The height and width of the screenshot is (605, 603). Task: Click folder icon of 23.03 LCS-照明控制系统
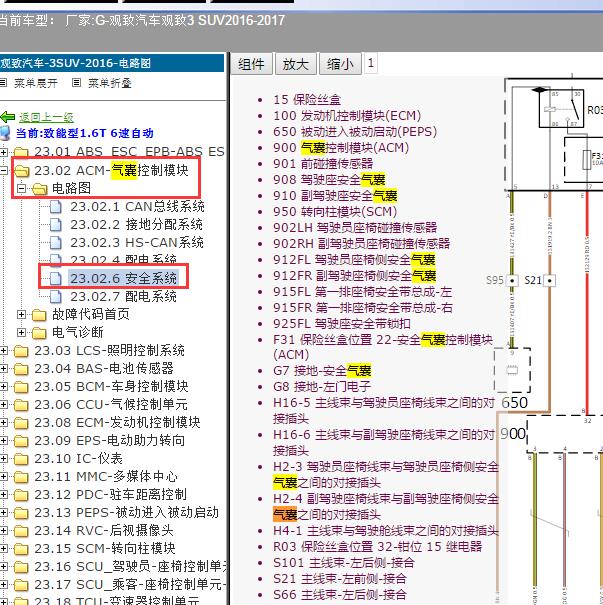(x=22, y=351)
